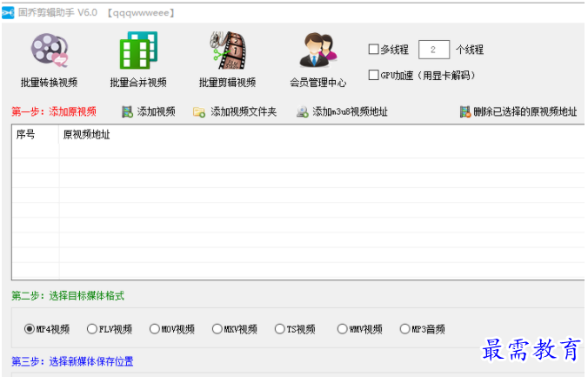Select MKV视频 format radio button
The width and height of the screenshot is (588, 377).
point(217,329)
